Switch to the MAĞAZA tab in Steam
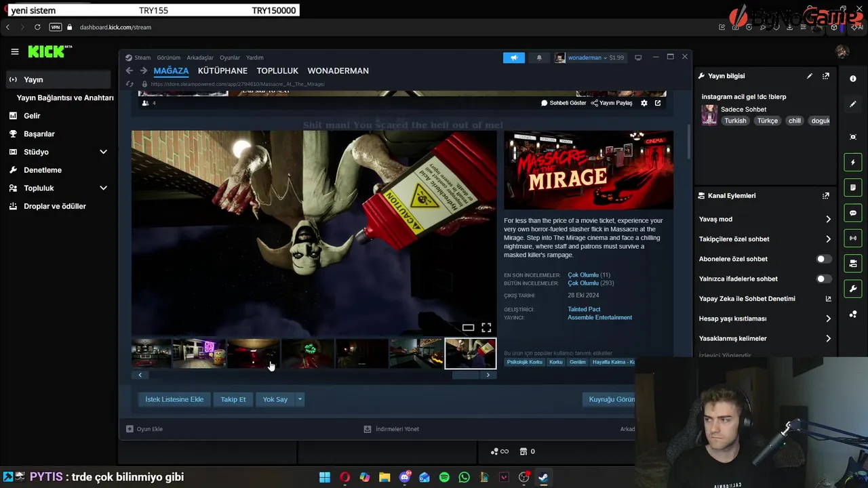 [171, 70]
